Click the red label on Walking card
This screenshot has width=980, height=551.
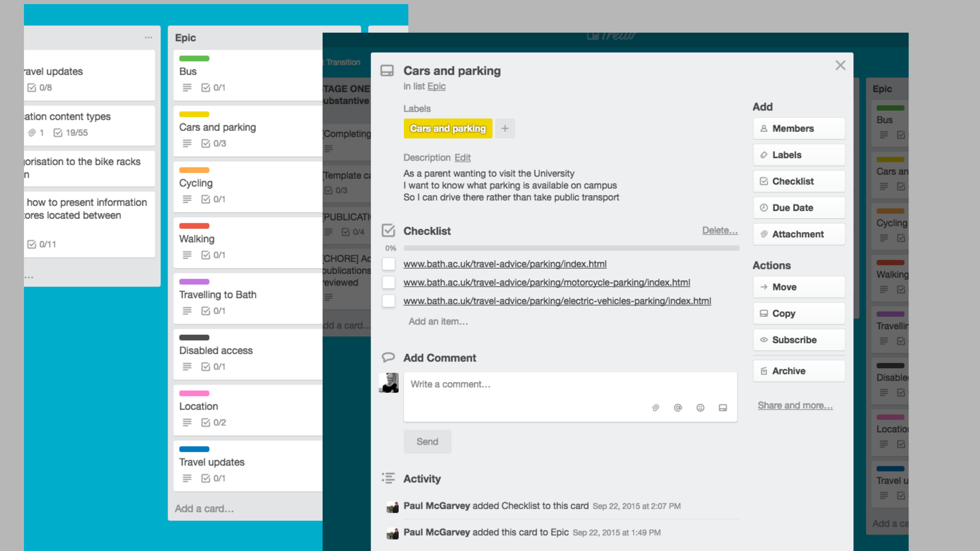tap(194, 226)
